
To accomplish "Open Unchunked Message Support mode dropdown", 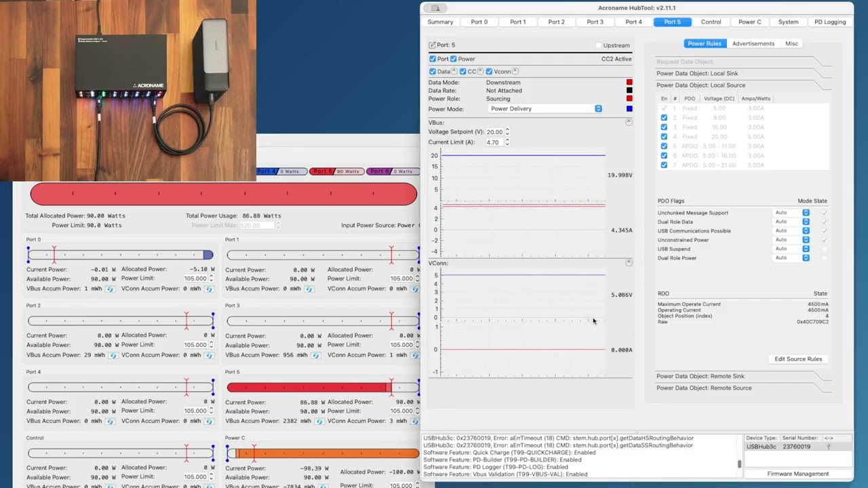I will coord(792,213).
